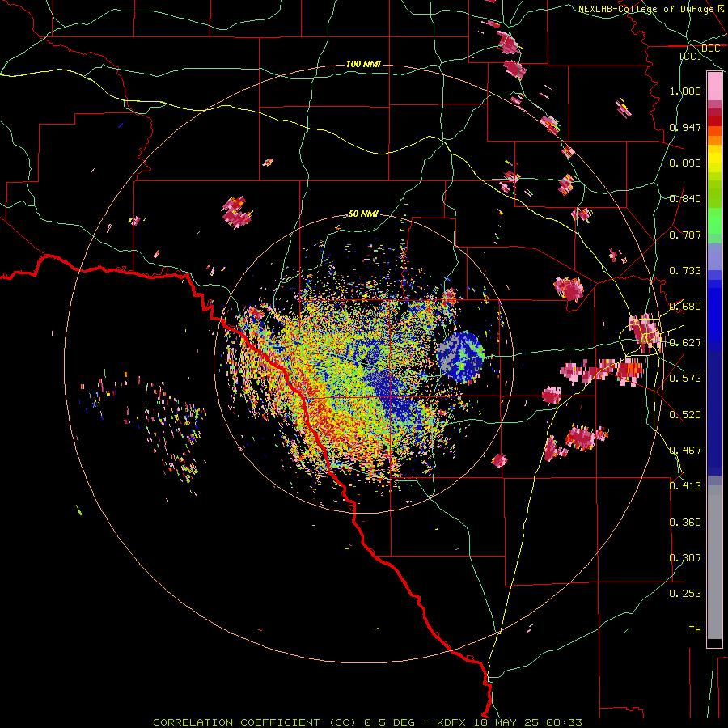Pick the bright green segment of the color bar

[714, 221]
